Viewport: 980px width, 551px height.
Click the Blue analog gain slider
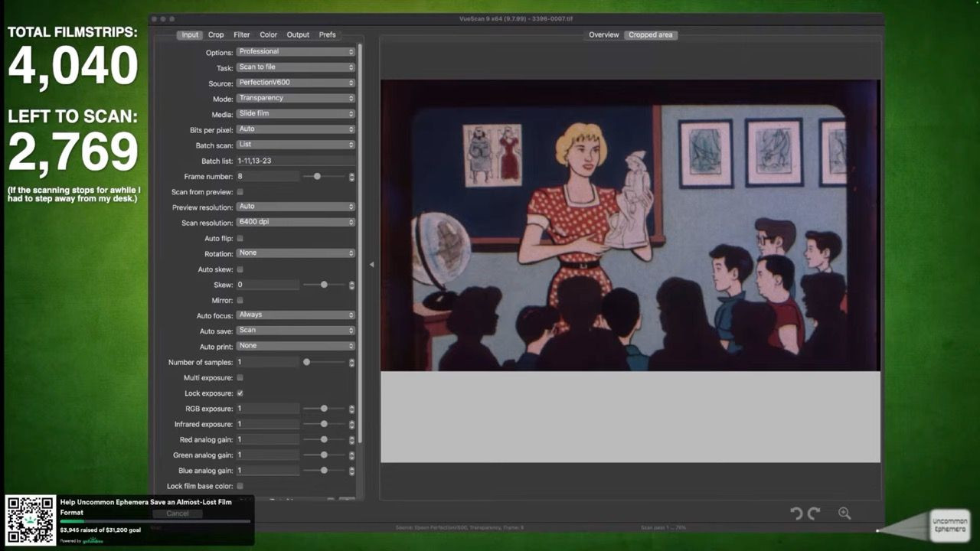pos(324,471)
